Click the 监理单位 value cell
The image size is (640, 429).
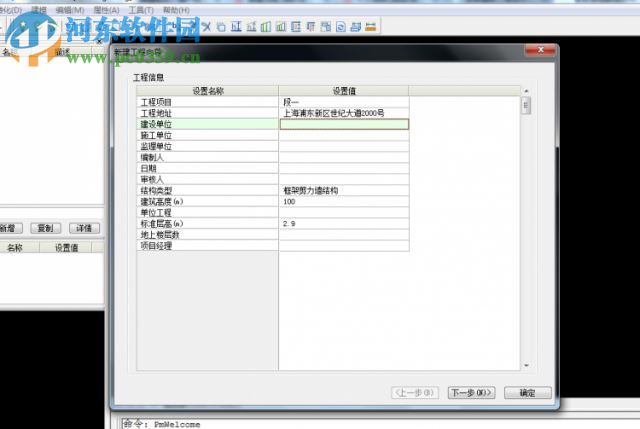coord(344,146)
